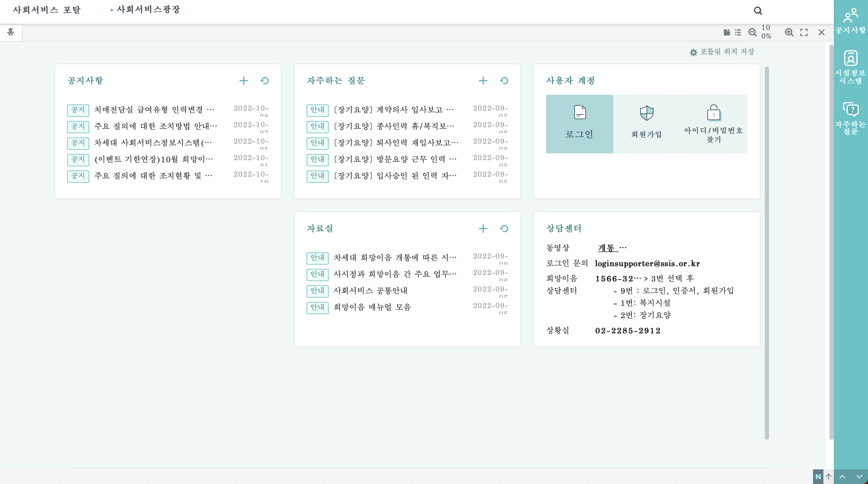Open the 개통 video link in 상담센터
868x484 pixels.
tap(606, 248)
